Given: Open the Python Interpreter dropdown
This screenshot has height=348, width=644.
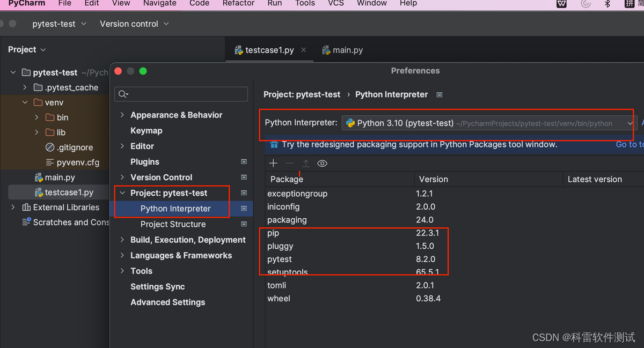Looking at the screenshot, I should click(x=489, y=123).
